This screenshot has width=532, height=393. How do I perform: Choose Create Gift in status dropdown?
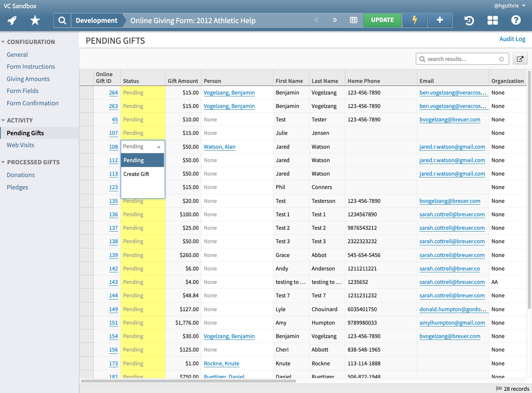pos(136,174)
